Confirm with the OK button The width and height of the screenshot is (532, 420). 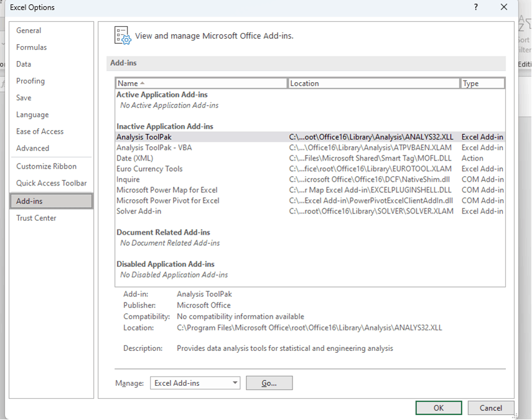(x=439, y=408)
